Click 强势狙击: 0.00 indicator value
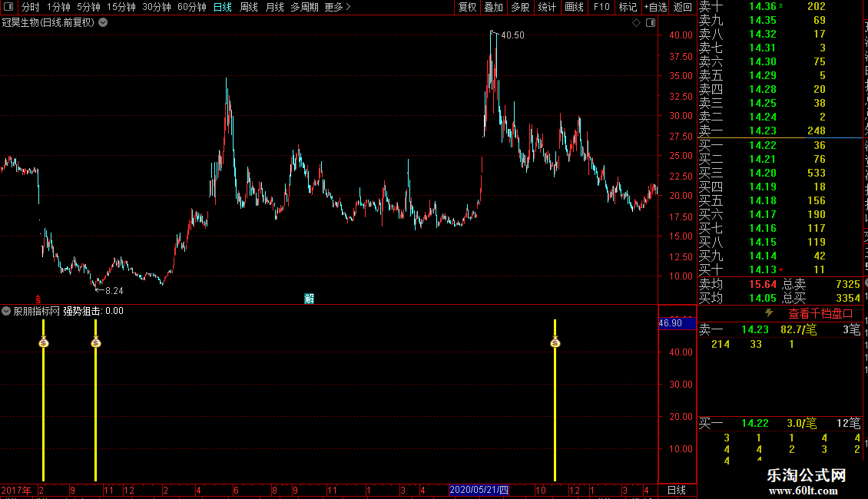Viewport: 868px width, 499px height. pos(93,312)
